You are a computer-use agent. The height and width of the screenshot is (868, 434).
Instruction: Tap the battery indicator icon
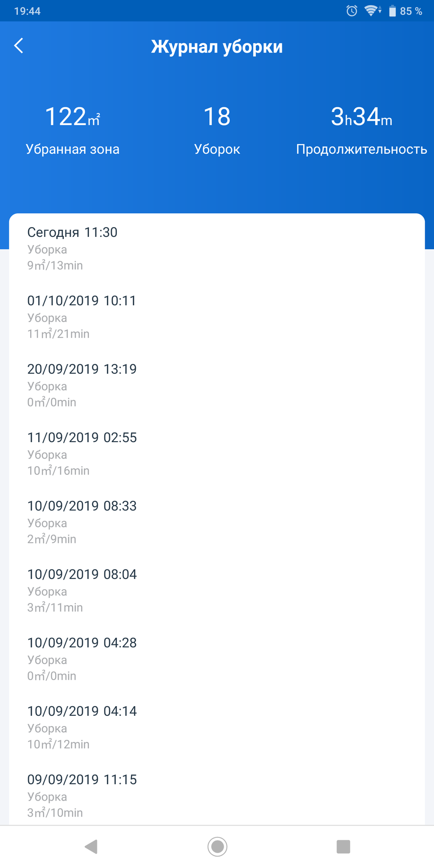[392, 11]
